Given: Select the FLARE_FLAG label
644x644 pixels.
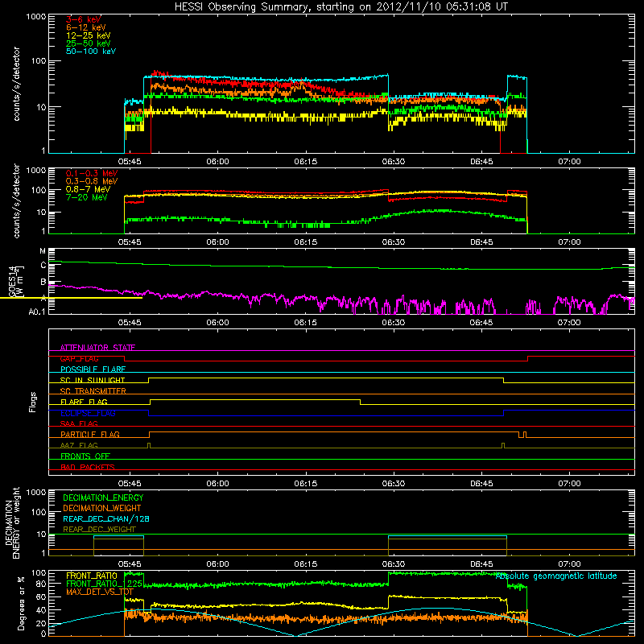Looking at the screenshot, I should pos(84,402).
